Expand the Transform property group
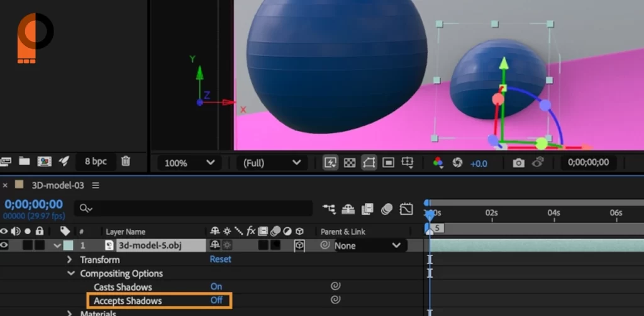Image resolution: width=644 pixels, height=316 pixels. click(x=69, y=260)
